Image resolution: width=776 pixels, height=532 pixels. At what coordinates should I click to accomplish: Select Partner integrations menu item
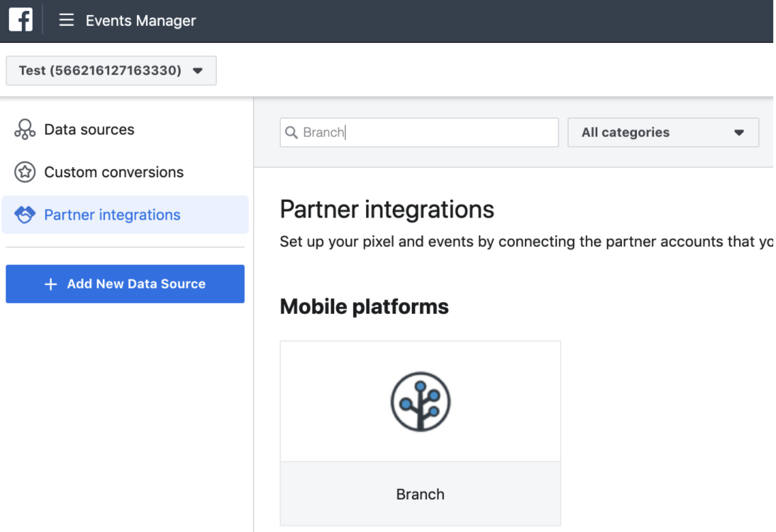[x=125, y=215]
